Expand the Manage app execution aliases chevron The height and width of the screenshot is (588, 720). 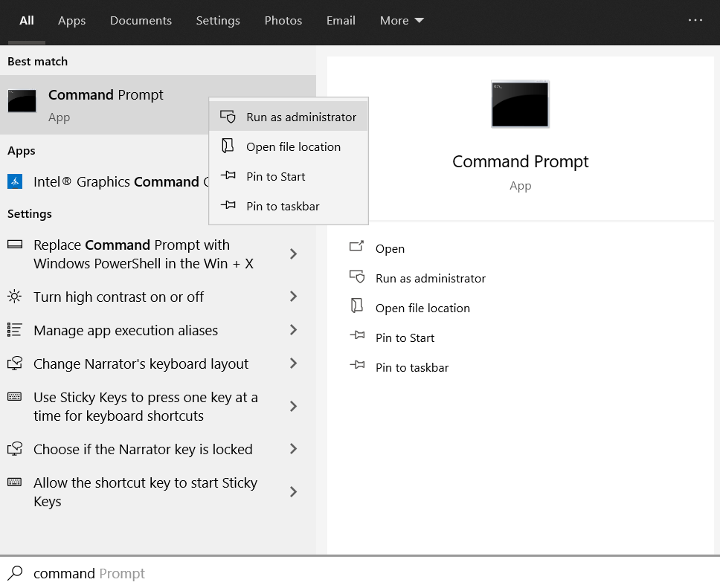pyautogui.click(x=293, y=330)
